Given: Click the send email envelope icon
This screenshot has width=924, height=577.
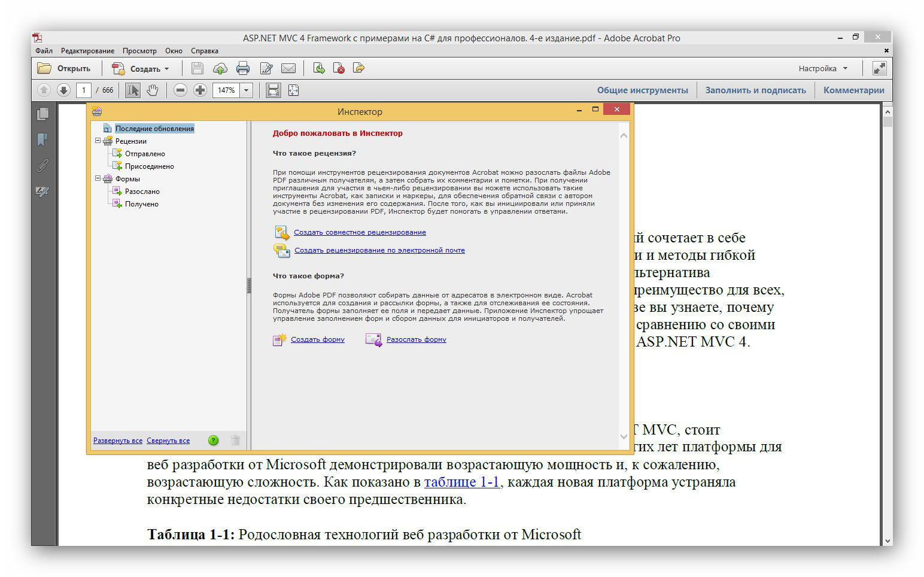Looking at the screenshot, I should point(288,68).
